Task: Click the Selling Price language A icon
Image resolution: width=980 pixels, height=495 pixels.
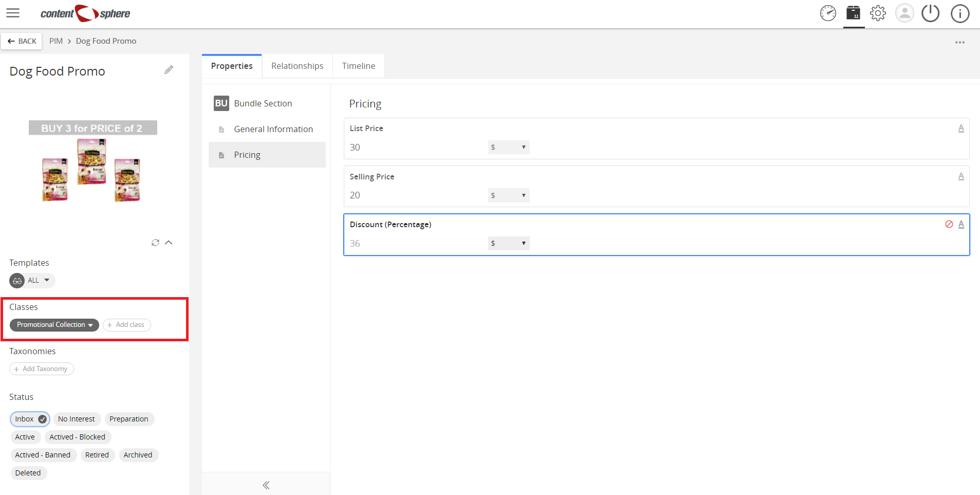Action: [x=961, y=176]
